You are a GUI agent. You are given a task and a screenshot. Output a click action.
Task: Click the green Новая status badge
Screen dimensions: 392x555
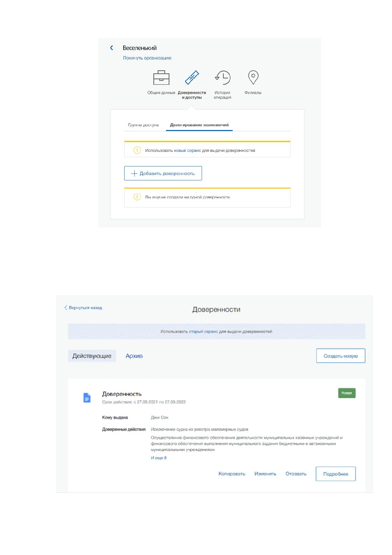[347, 393]
